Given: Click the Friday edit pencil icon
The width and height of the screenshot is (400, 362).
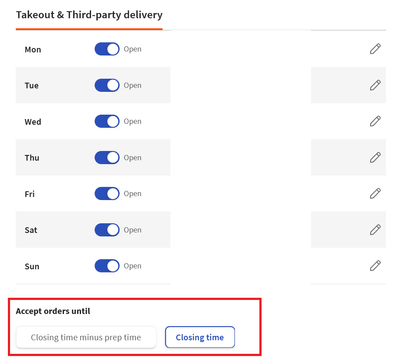Looking at the screenshot, I should pyautogui.click(x=375, y=193).
